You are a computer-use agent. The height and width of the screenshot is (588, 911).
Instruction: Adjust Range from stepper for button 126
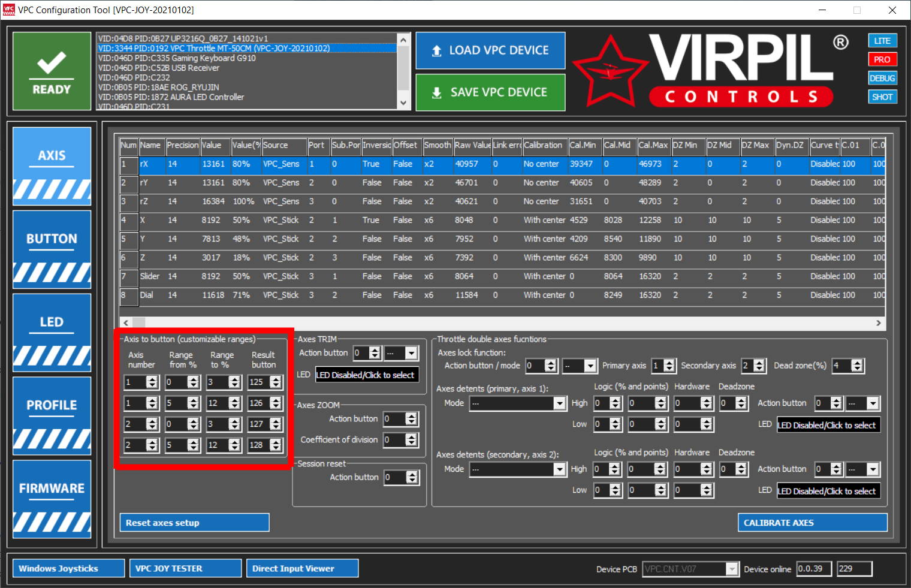coord(193,403)
